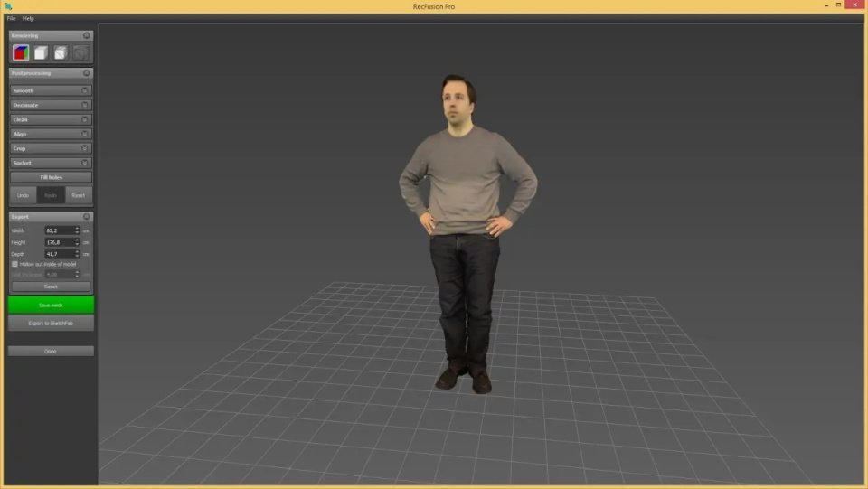Expand the Crop options section

click(x=51, y=148)
